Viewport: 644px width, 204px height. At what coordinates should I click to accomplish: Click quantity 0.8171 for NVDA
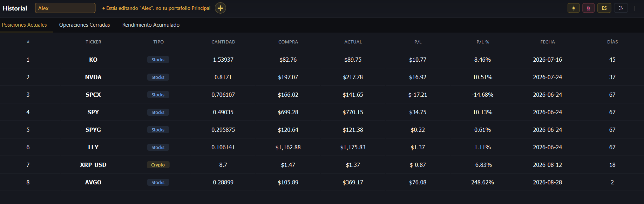[223, 77]
